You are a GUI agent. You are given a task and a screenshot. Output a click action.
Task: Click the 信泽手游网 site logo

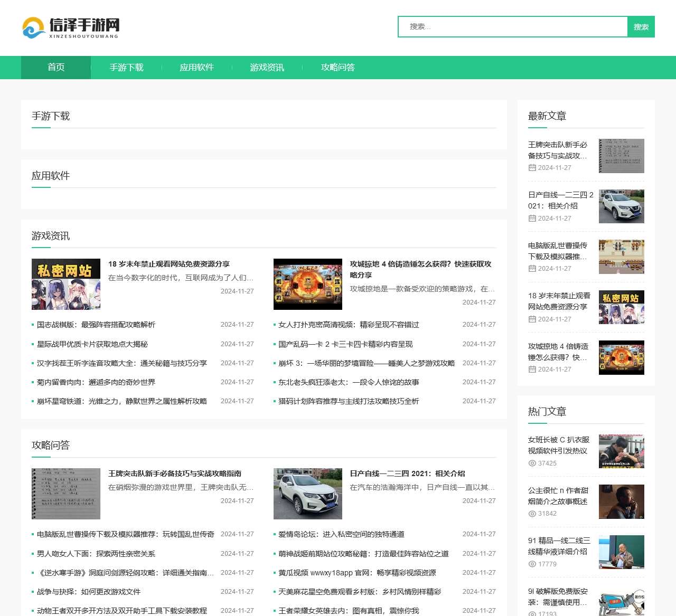pos(71,27)
